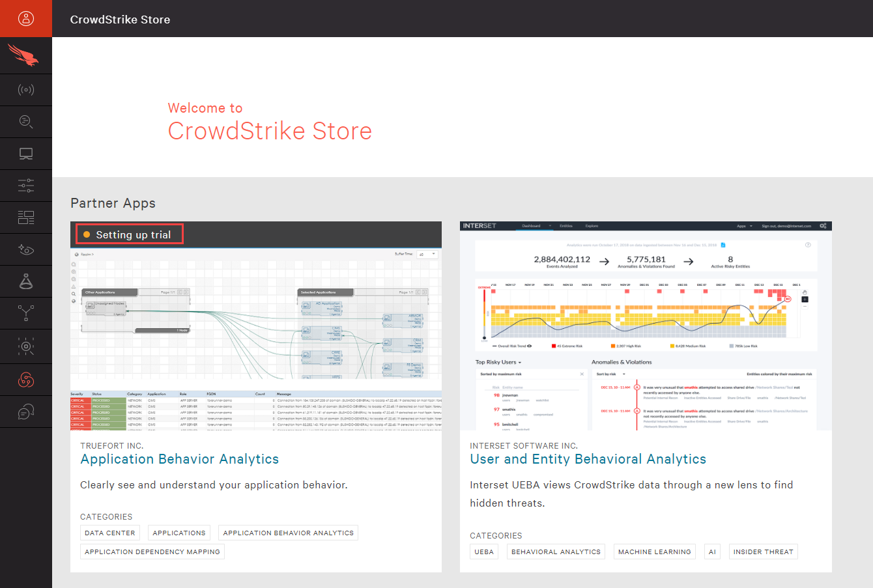Open the Configuration sliders sidebar icon
The width and height of the screenshot is (873, 588).
(26, 186)
